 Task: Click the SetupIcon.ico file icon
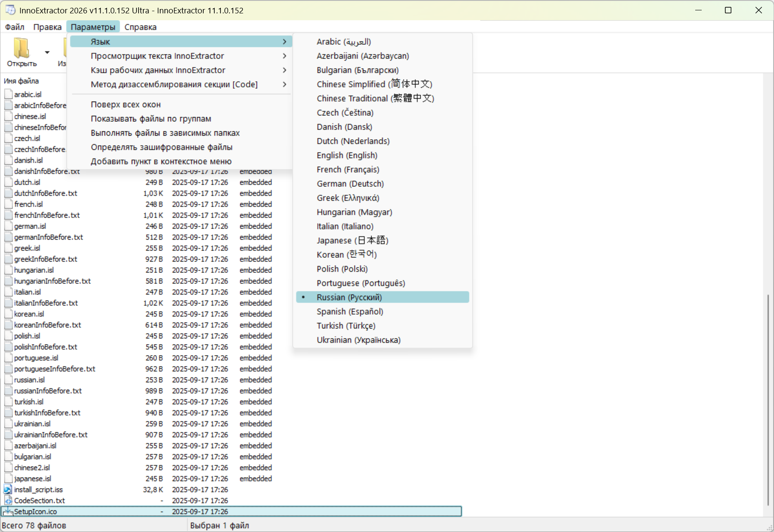tap(8, 511)
